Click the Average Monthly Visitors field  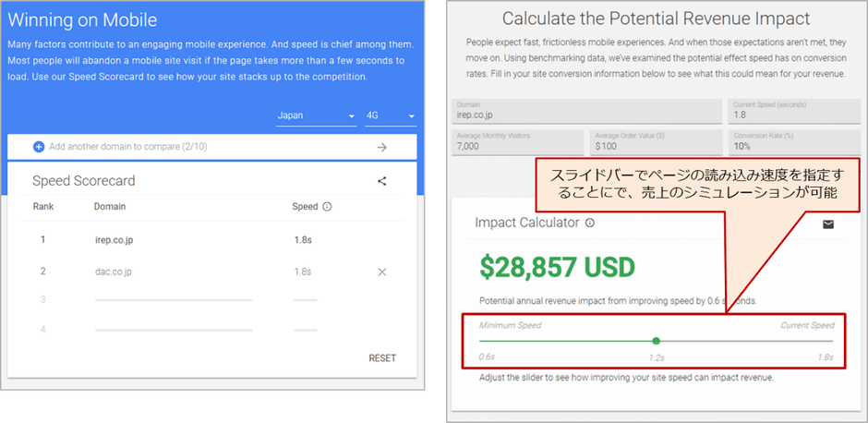[x=518, y=142]
